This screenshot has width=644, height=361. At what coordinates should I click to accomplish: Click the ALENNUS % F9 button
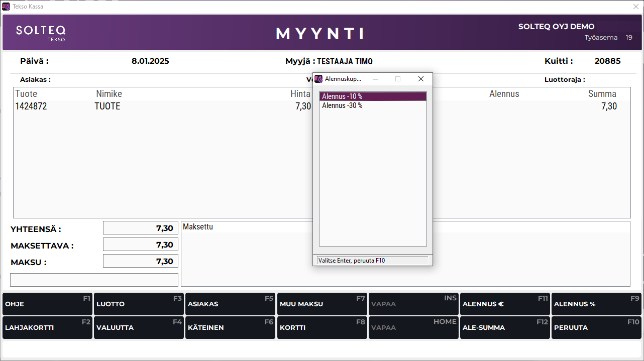pos(596,304)
